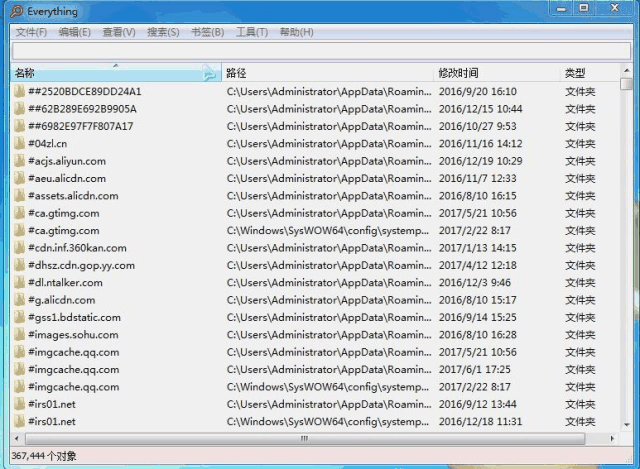Select folder icon of #aeu.alicdn.com
This screenshot has width=640, height=469.
(19, 178)
